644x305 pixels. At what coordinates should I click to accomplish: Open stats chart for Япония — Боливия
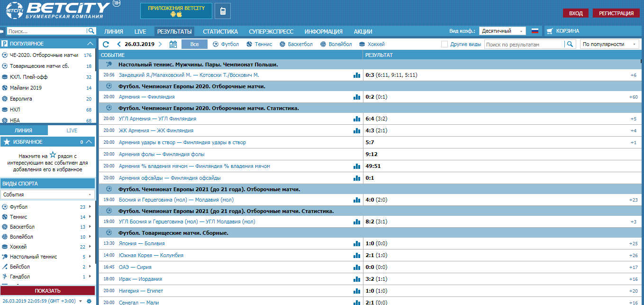pyautogui.click(x=357, y=243)
